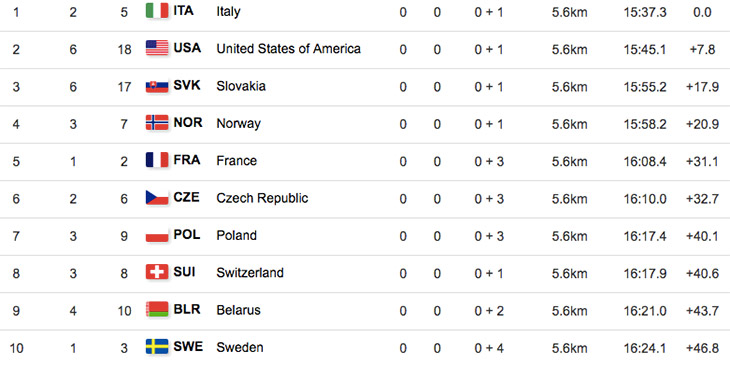This screenshot has width=730, height=365.
Task: Click the Slovakia flag icon
Action: pos(157,86)
